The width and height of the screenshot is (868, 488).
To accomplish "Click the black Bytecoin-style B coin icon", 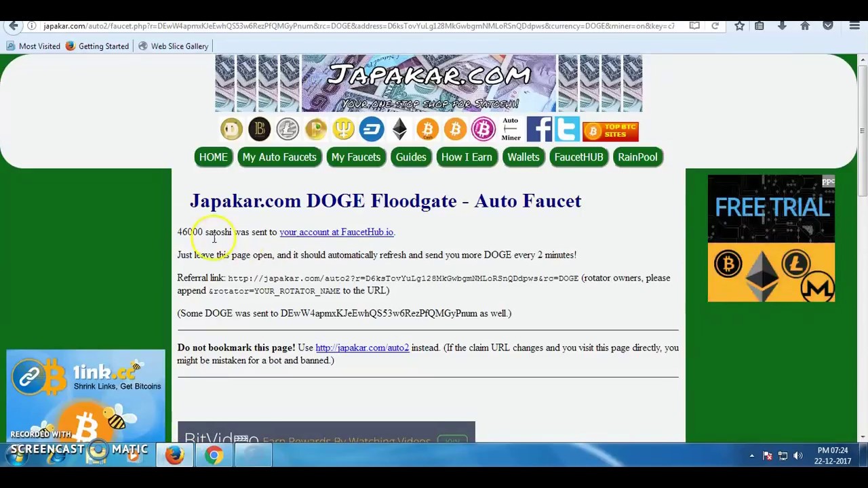I will (x=259, y=129).
